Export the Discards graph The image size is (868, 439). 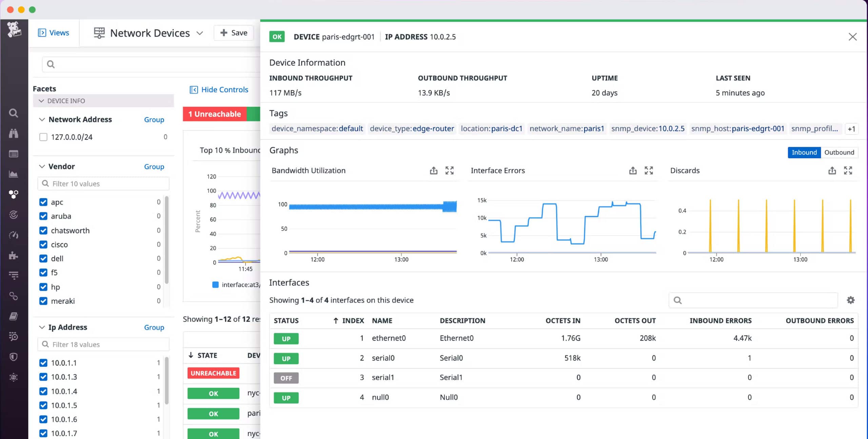pyautogui.click(x=832, y=171)
